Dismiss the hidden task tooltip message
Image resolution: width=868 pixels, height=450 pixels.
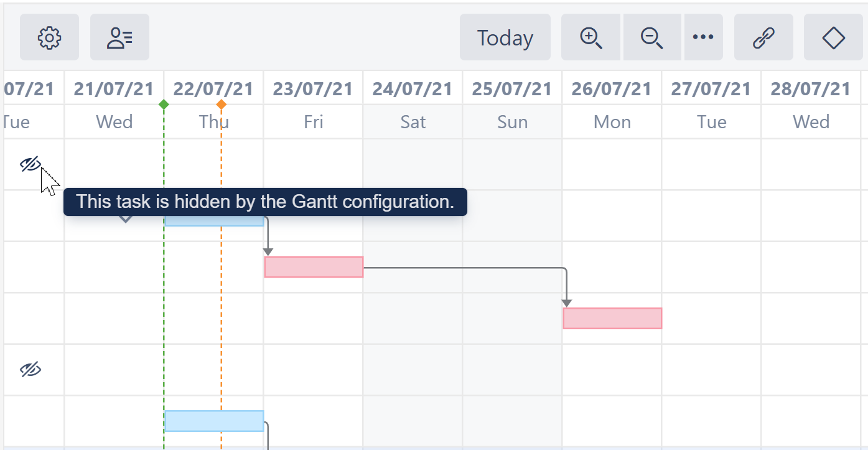266,202
